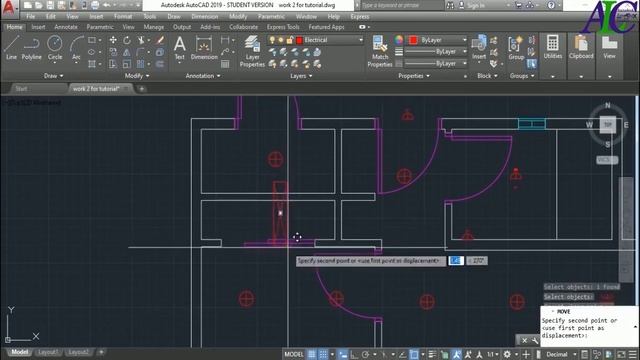Toggle ortho mode in status bar
The height and width of the screenshot is (360, 640).
click(x=354, y=354)
